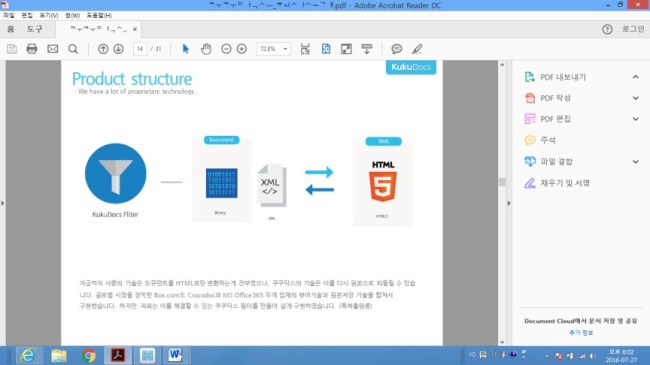This screenshot has width=650, height=365.
Task: Select the arrow selection tool
Action: (185, 49)
